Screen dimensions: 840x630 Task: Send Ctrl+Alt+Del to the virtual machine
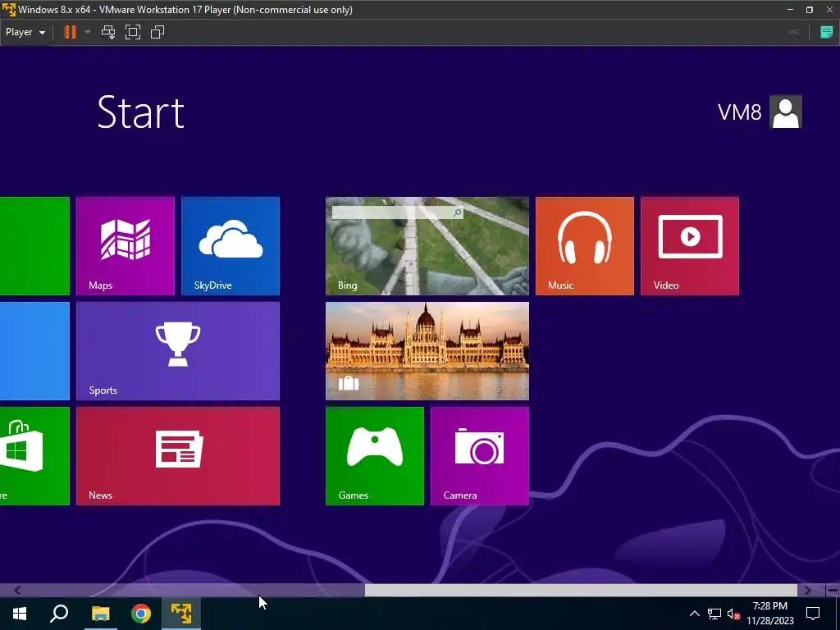tap(108, 32)
